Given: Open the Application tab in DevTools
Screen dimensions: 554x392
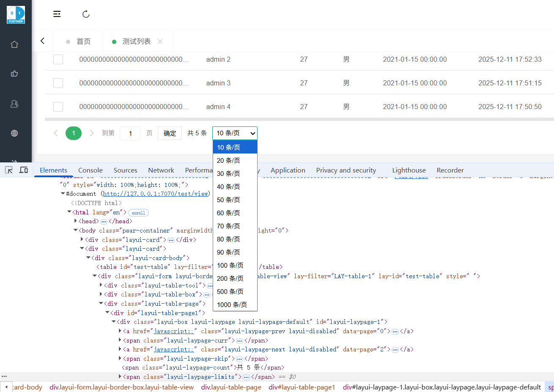Looking at the screenshot, I should 288,170.
